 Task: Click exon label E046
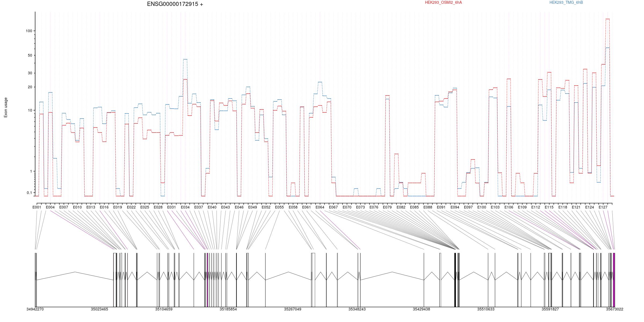pos(239,207)
